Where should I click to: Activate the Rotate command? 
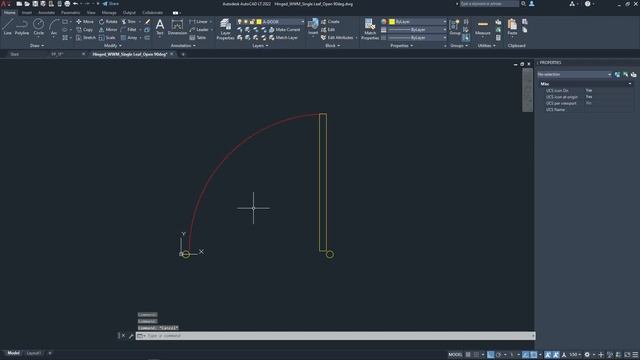(x=108, y=21)
